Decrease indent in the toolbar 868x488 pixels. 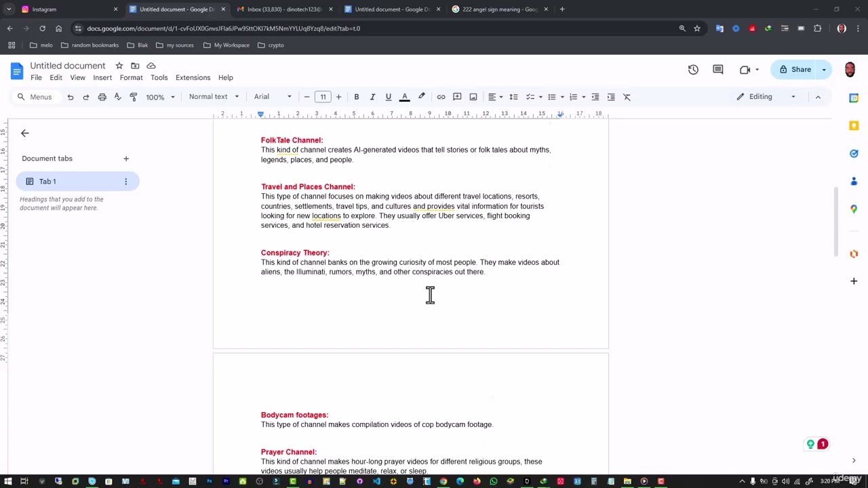(595, 97)
